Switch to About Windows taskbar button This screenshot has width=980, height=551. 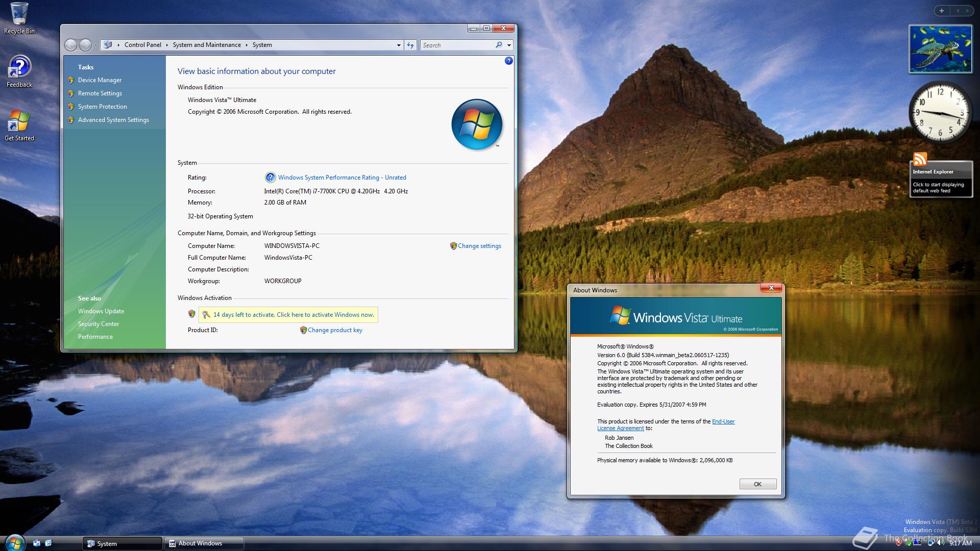click(x=204, y=544)
